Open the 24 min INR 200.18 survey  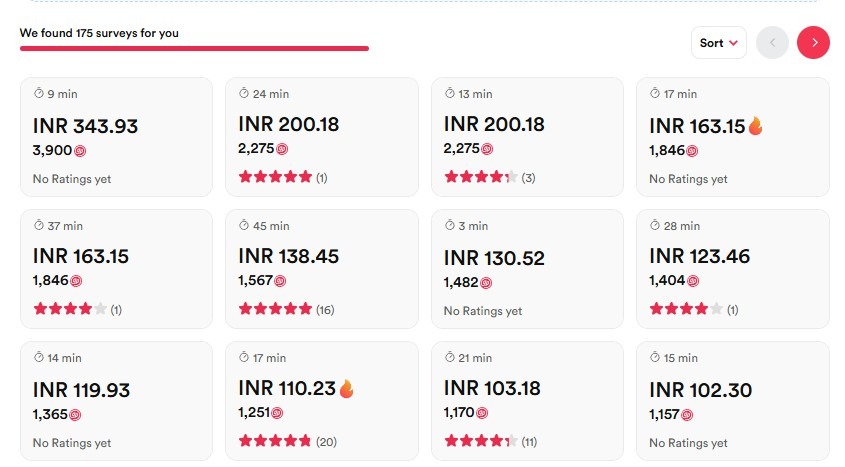(x=322, y=137)
